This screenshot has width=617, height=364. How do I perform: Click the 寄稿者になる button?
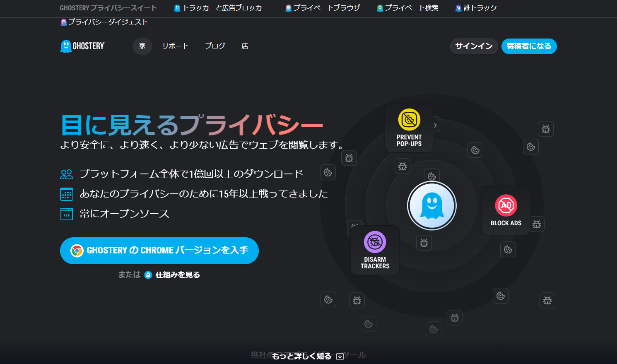pyautogui.click(x=529, y=46)
